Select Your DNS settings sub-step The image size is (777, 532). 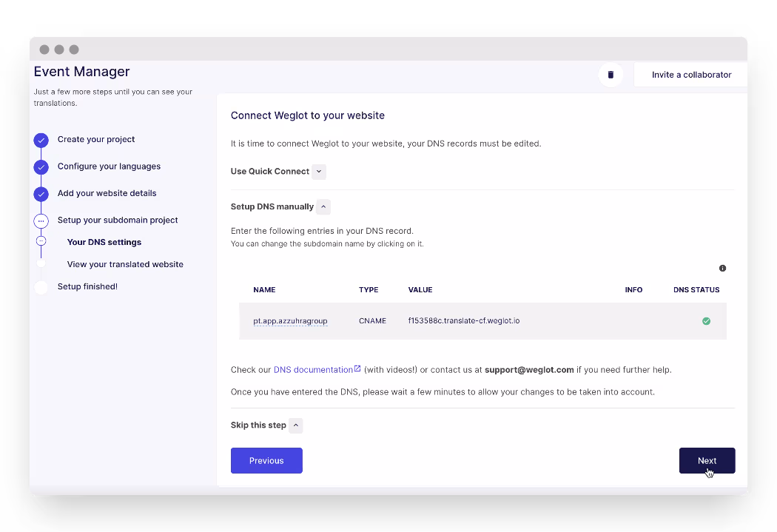click(104, 242)
